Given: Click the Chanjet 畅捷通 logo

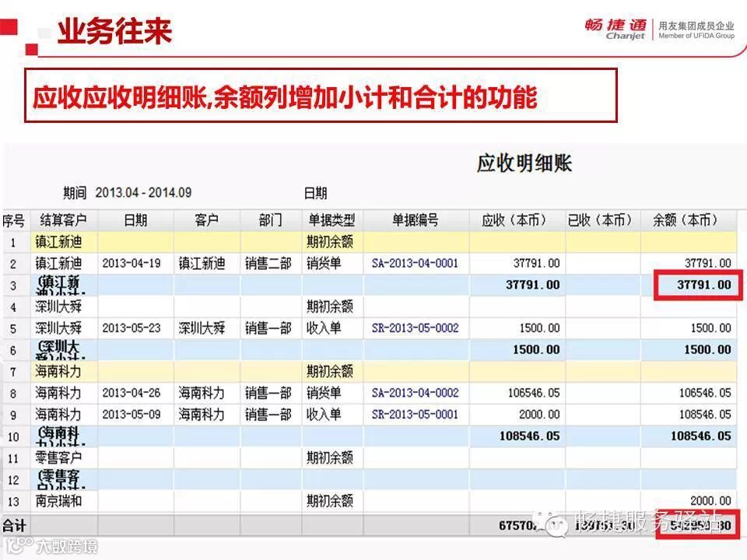Looking at the screenshot, I should (615, 29).
